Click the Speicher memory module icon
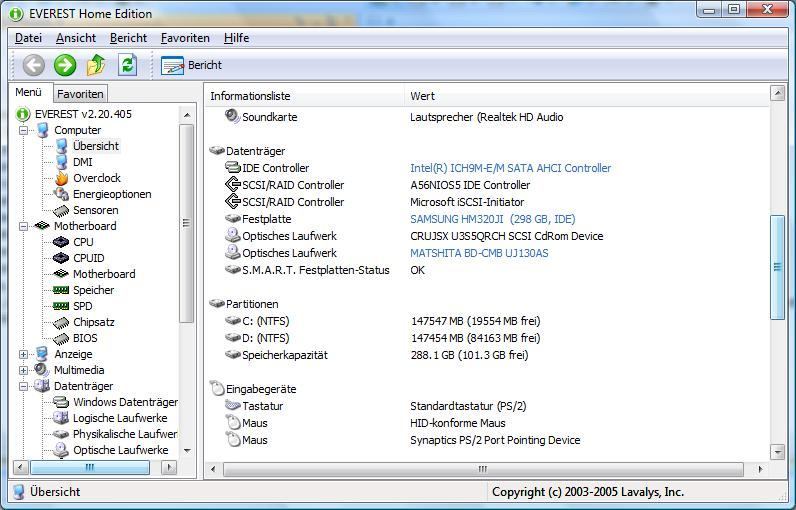This screenshot has height=510, width=796. point(61,290)
